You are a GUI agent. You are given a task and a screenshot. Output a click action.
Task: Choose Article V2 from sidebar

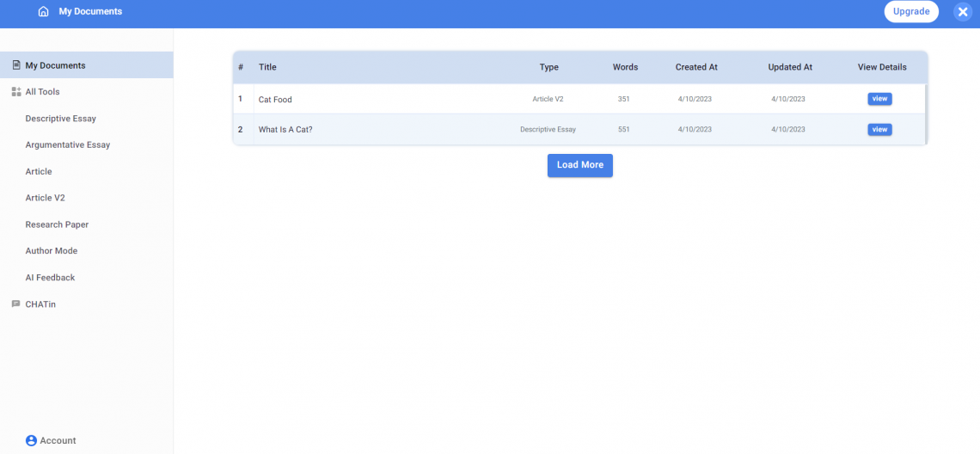coord(45,198)
